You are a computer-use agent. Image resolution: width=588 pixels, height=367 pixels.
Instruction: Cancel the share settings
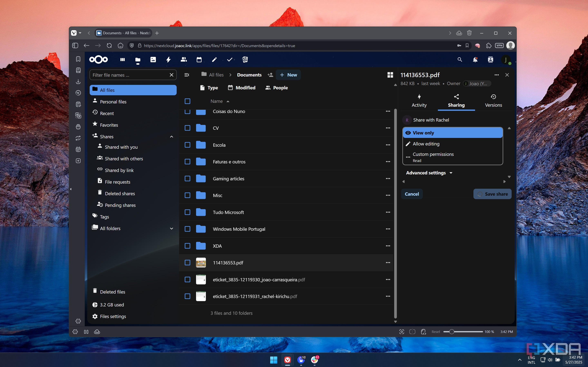coord(412,194)
